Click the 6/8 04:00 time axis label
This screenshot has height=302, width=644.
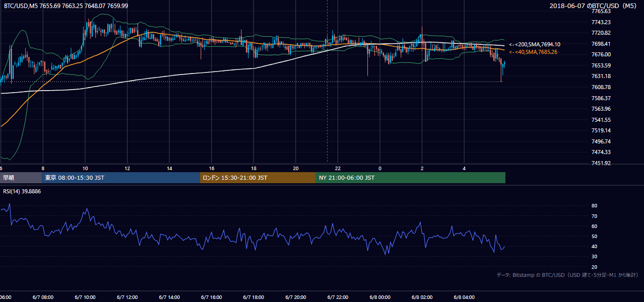(x=465, y=297)
